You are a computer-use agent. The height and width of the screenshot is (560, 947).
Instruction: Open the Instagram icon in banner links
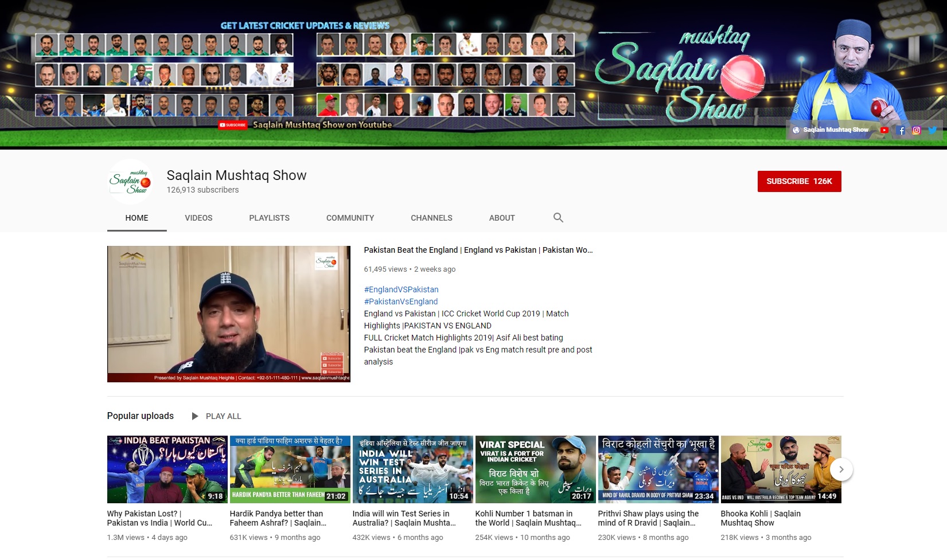917,130
